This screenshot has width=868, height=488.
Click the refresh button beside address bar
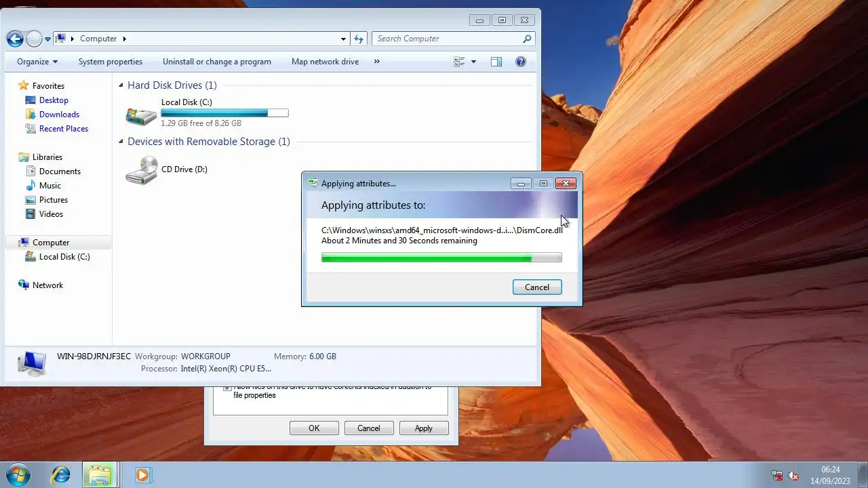click(x=359, y=39)
